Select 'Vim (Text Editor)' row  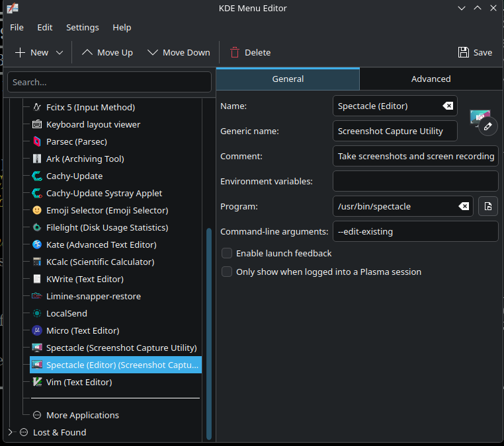[x=116, y=382]
